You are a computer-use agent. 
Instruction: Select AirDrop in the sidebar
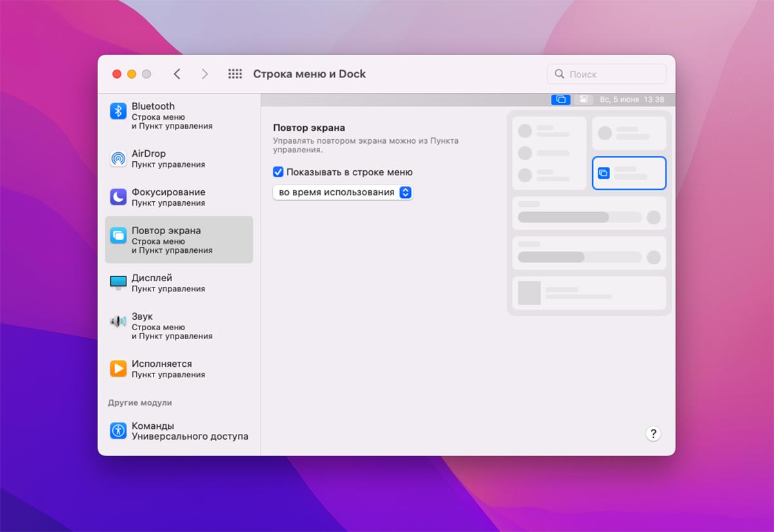pyautogui.click(x=179, y=159)
